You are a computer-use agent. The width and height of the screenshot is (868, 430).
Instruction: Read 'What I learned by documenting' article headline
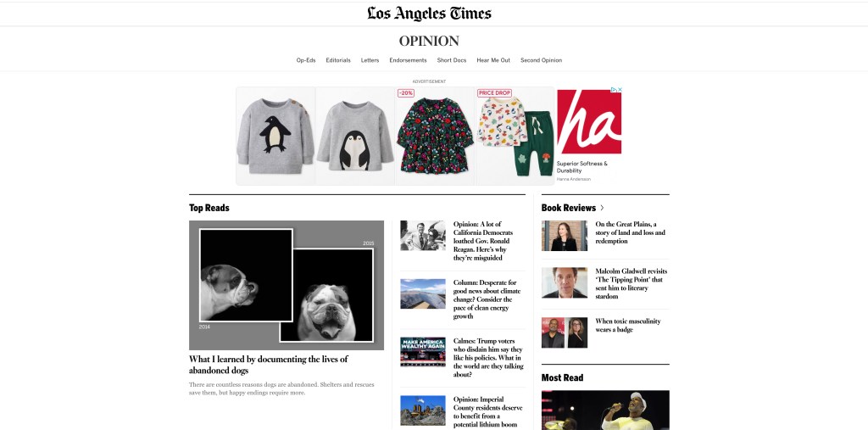pyautogui.click(x=269, y=365)
